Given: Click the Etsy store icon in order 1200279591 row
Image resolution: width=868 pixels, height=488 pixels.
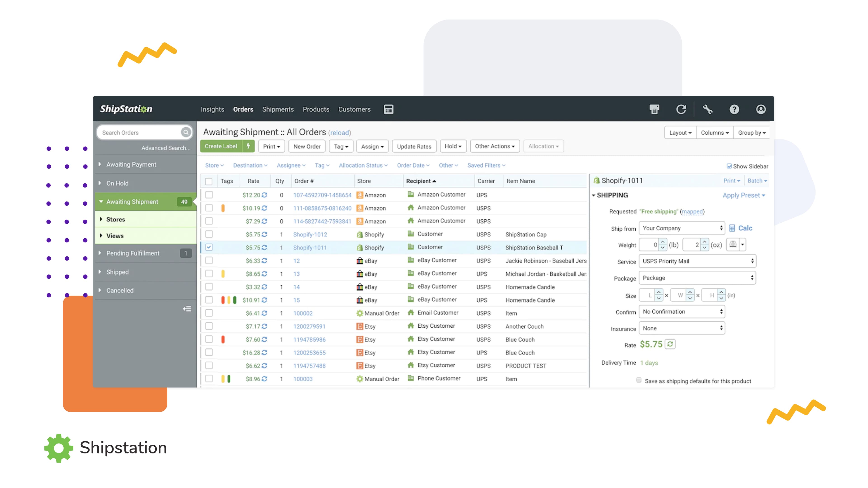Looking at the screenshot, I should (x=360, y=326).
